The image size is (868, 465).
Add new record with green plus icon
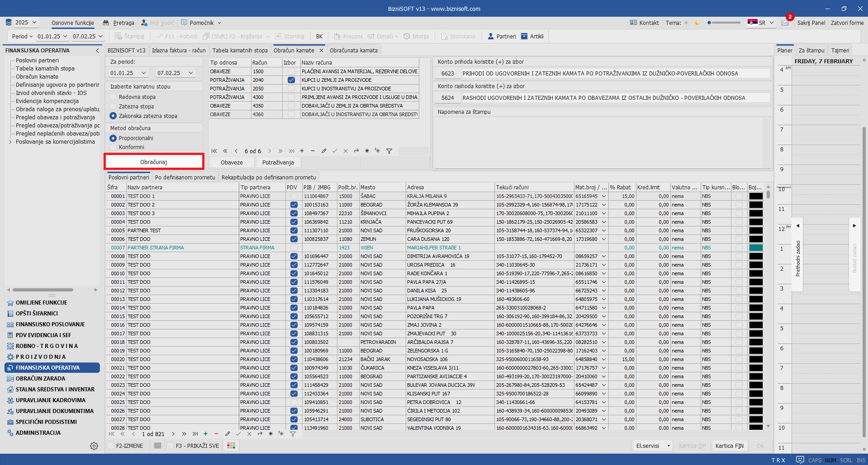[205, 434]
